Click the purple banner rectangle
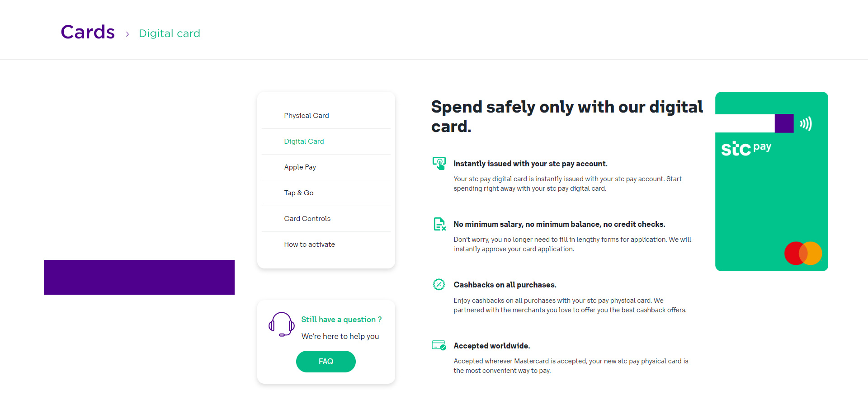Image resolution: width=868 pixels, height=414 pixels. [x=139, y=277]
